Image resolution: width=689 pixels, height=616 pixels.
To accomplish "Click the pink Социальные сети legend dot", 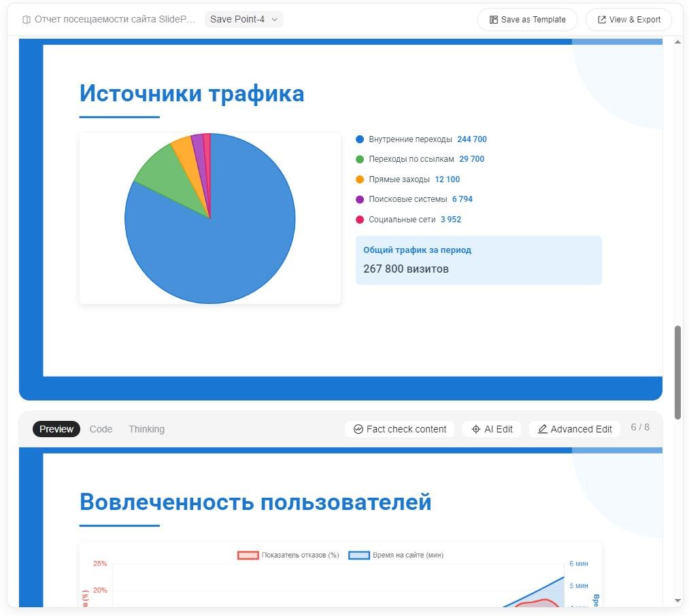I will coord(360,220).
